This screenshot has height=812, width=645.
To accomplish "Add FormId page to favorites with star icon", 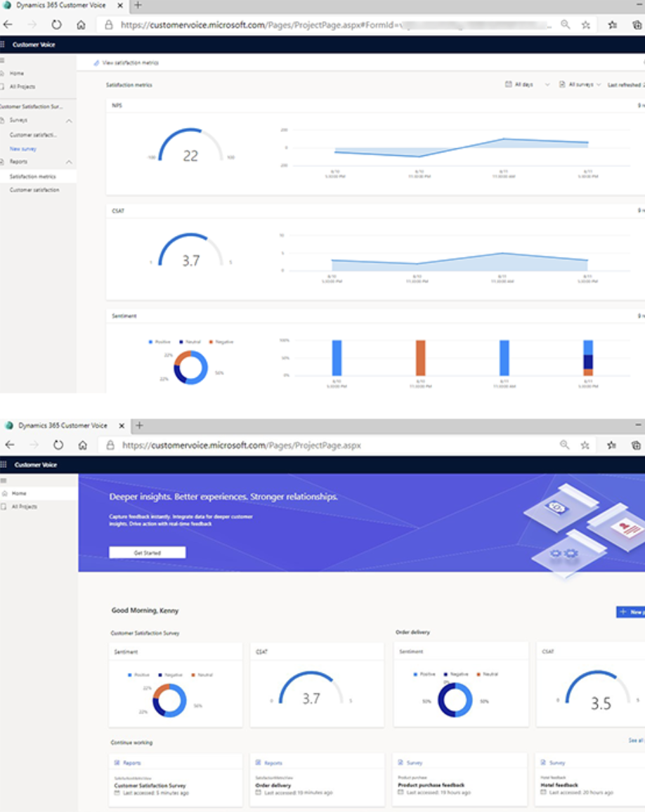I will [586, 25].
